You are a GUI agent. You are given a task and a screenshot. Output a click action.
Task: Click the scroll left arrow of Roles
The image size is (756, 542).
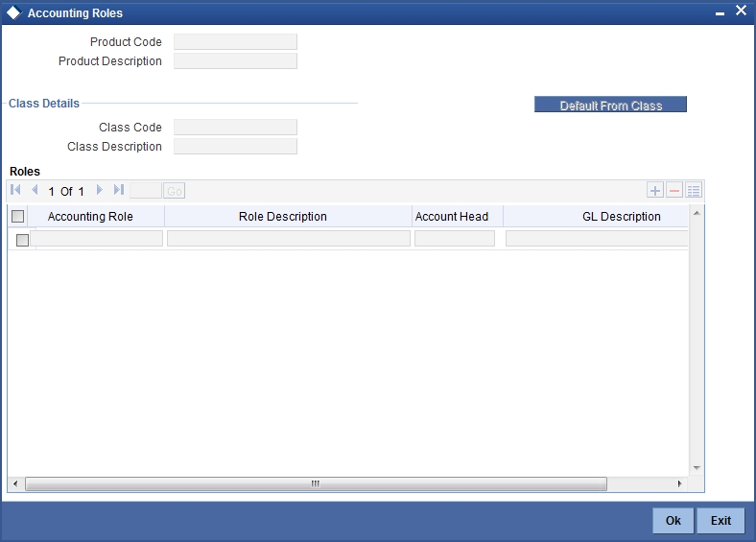15,483
